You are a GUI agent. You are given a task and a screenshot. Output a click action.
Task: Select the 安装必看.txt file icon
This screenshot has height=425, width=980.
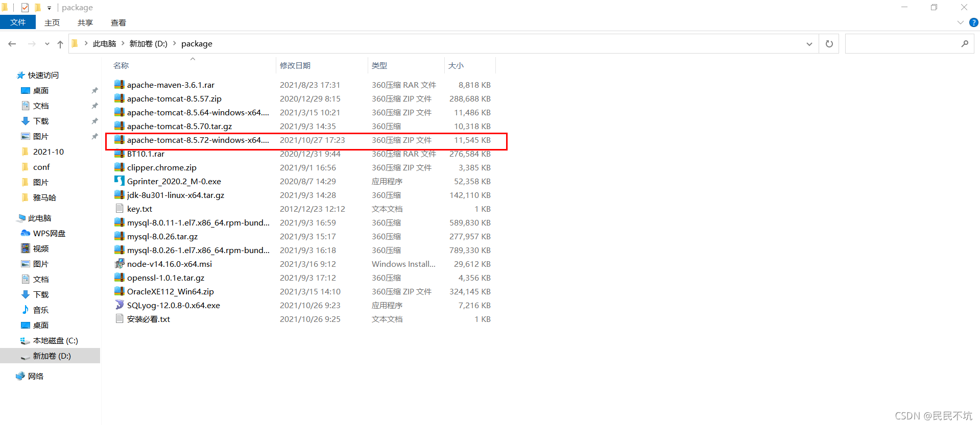pos(119,319)
